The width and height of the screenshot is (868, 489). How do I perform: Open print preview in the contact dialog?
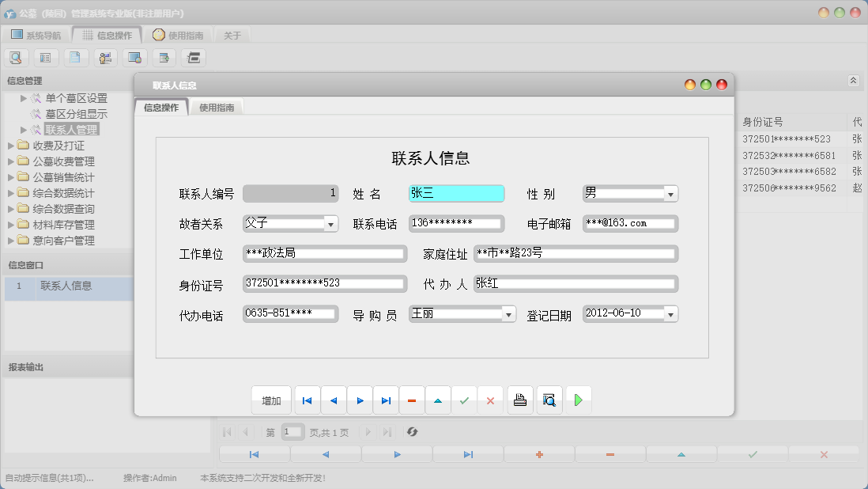(x=549, y=400)
